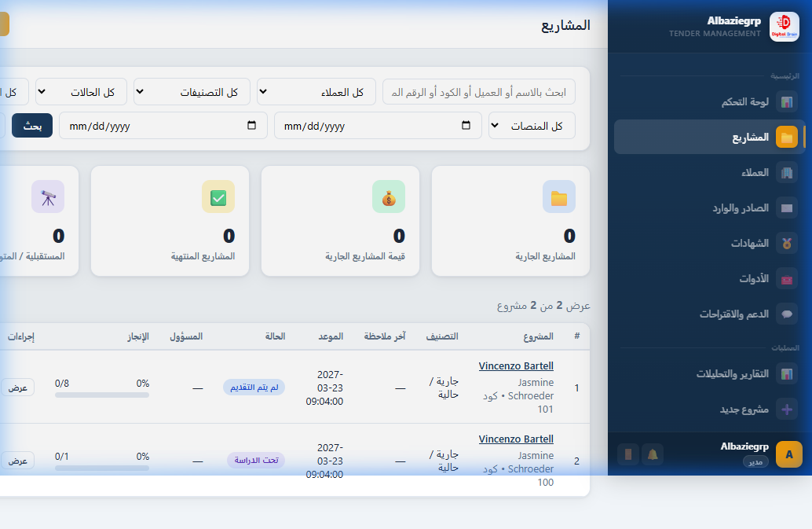Go to الأدوات menu item
The width and height of the screenshot is (812, 529).
coord(709,279)
